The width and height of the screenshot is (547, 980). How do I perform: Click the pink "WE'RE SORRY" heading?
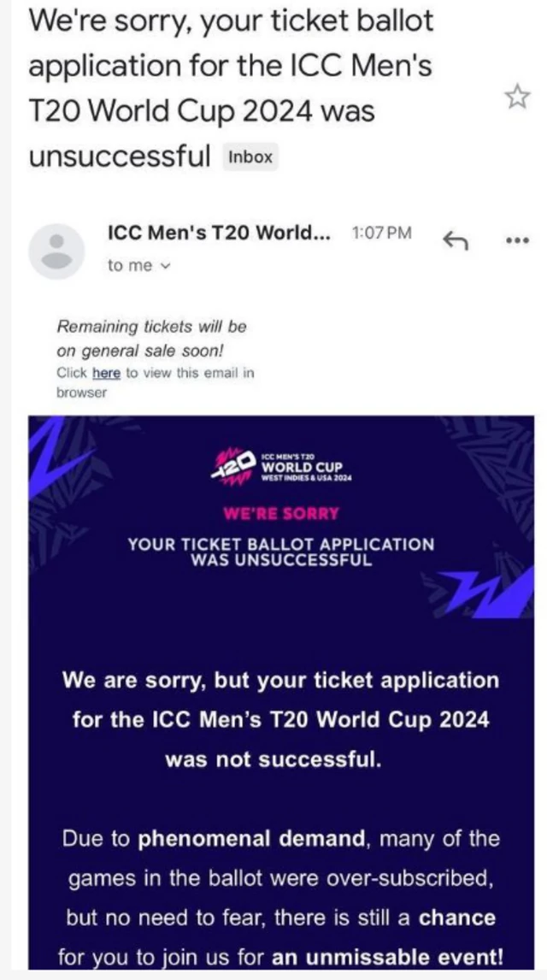(x=280, y=514)
